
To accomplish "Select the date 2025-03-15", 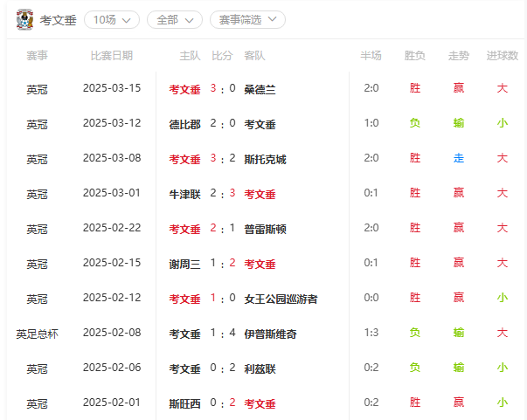I will point(112,88).
